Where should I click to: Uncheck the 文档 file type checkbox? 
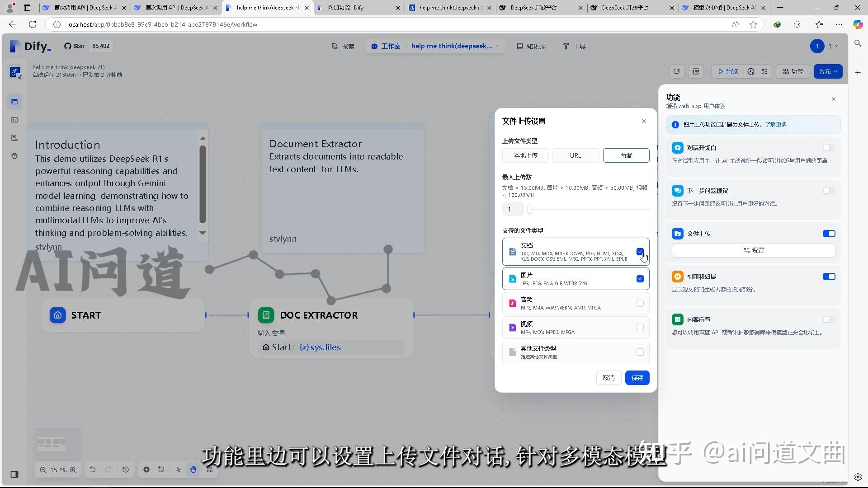(640, 252)
